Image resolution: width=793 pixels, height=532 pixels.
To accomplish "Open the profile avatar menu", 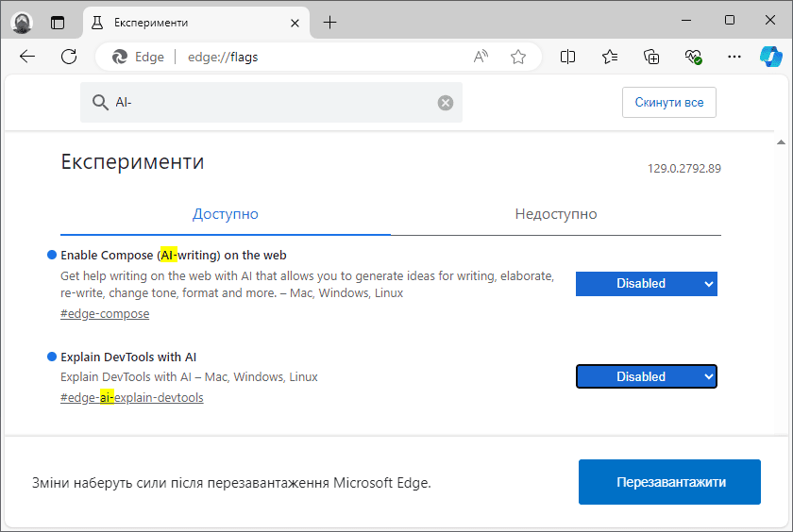I will tap(22, 23).
